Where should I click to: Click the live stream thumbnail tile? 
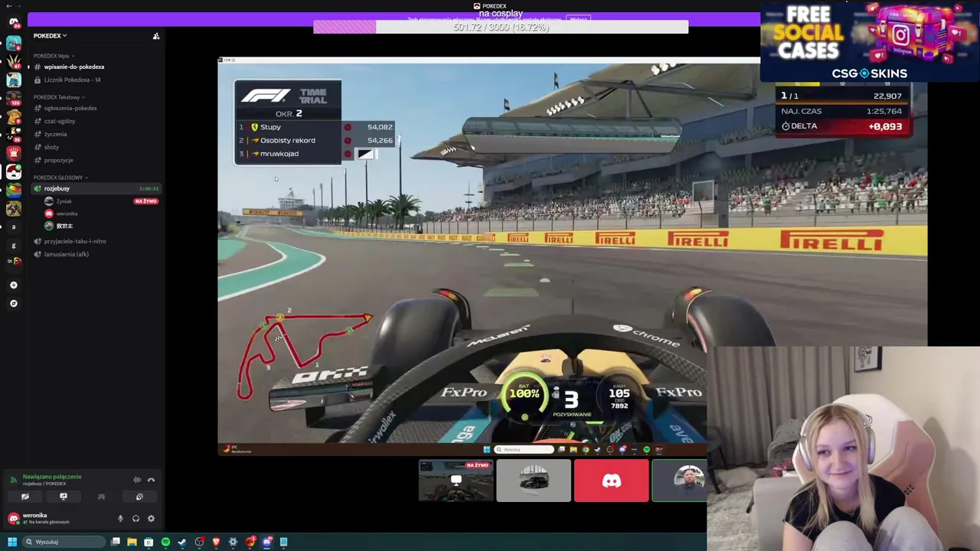tap(456, 481)
